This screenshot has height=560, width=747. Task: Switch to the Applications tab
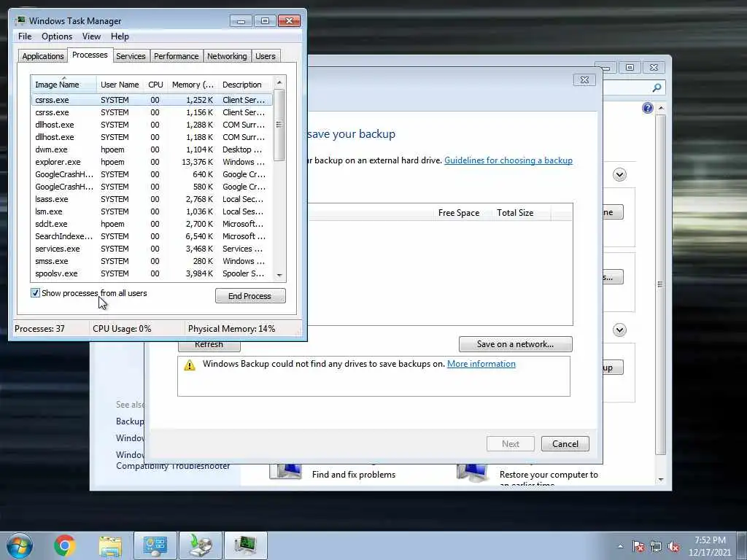coord(43,56)
